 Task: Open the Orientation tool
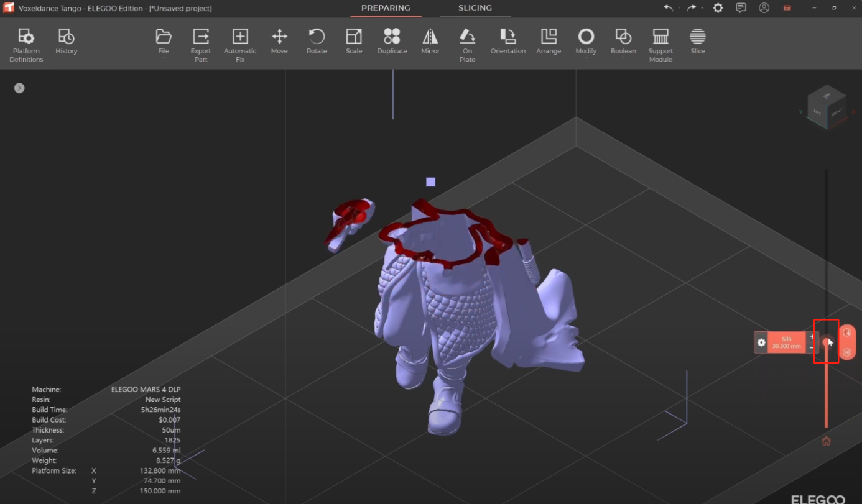[x=507, y=42]
